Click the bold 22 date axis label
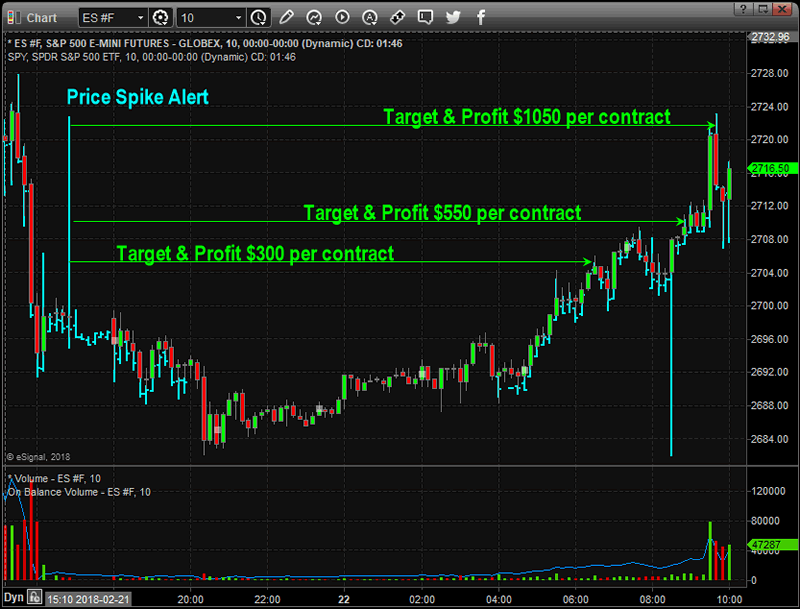The height and width of the screenshot is (609, 800). [344, 599]
